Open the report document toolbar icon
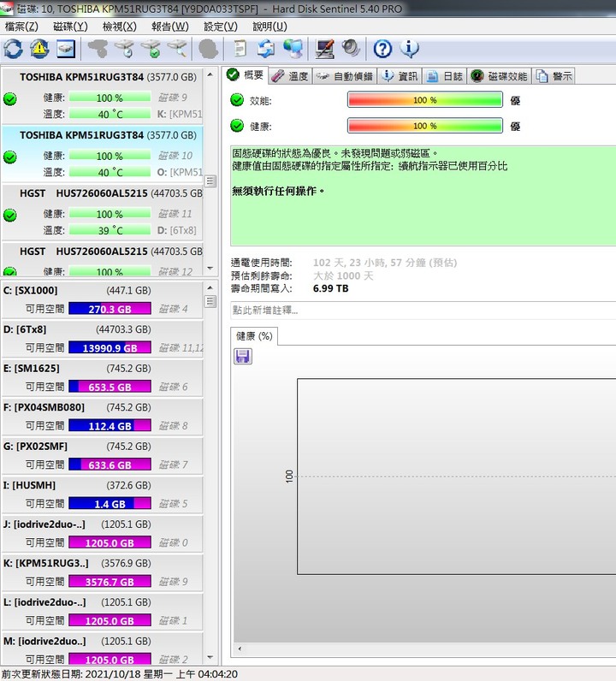The width and height of the screenshot is (616, 681). pos(240,49)
